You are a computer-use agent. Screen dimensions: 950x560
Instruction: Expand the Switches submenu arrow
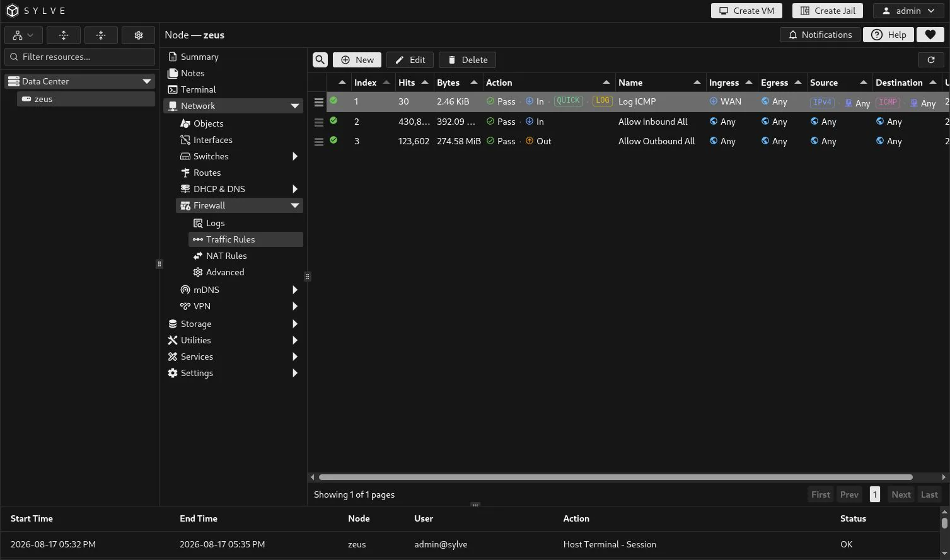coord(294,156)
